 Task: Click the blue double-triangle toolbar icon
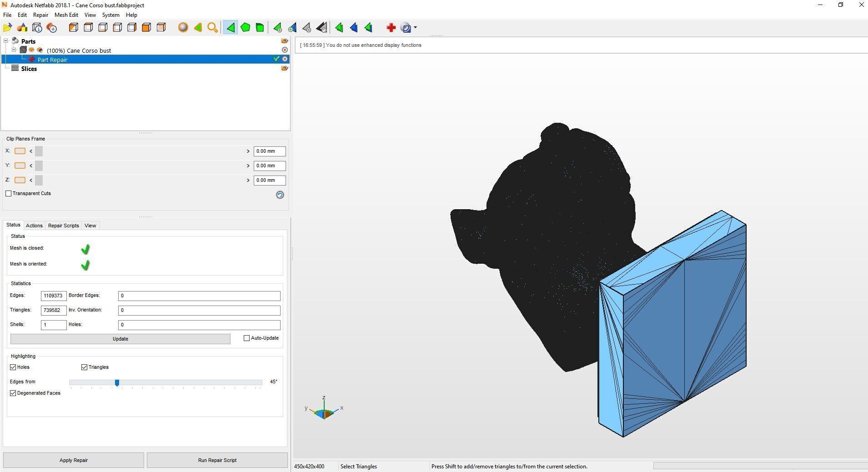(354, 28)
